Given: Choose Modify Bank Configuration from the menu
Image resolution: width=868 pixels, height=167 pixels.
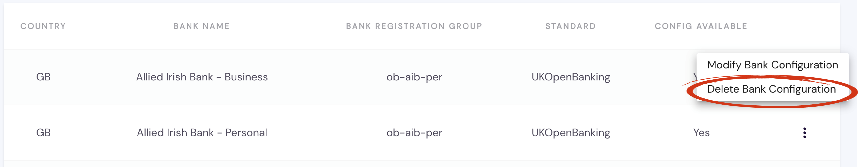Looking at the screenshot, I should pyautogui.click(x=772, y=65).
